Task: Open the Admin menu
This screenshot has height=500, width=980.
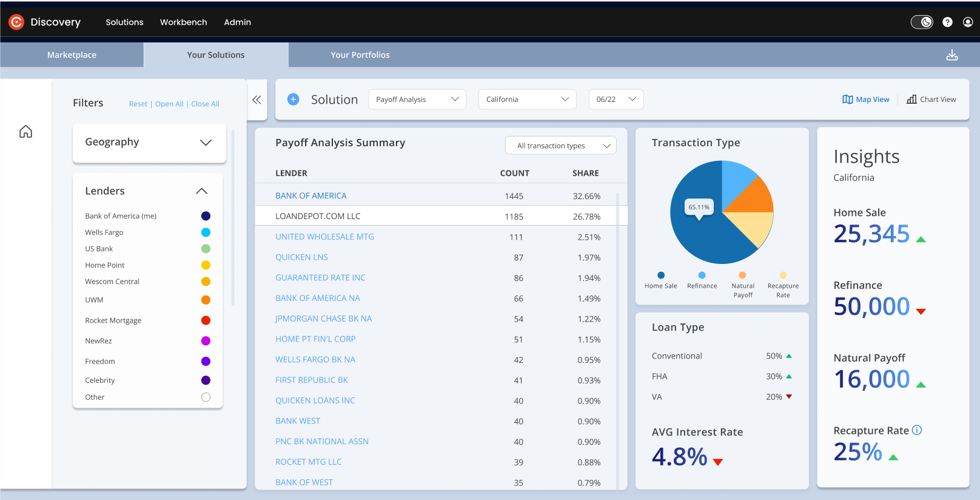Action: coord(238,22)
